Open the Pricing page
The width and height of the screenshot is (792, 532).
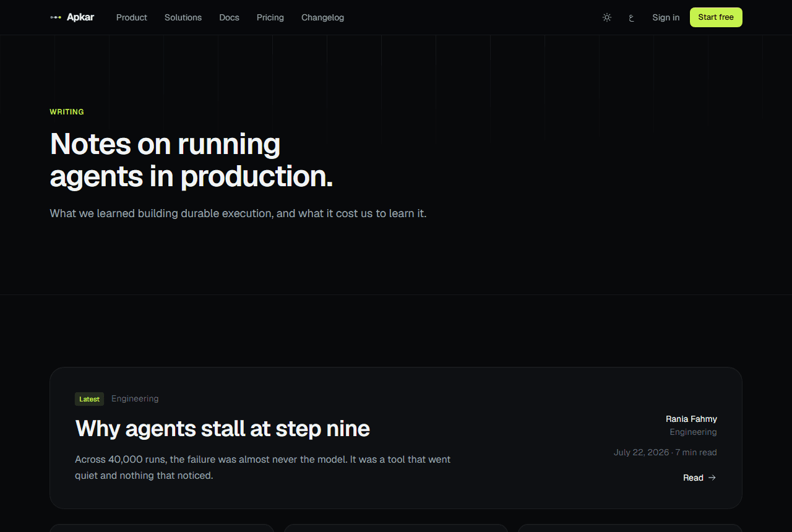tap(270, 17)
